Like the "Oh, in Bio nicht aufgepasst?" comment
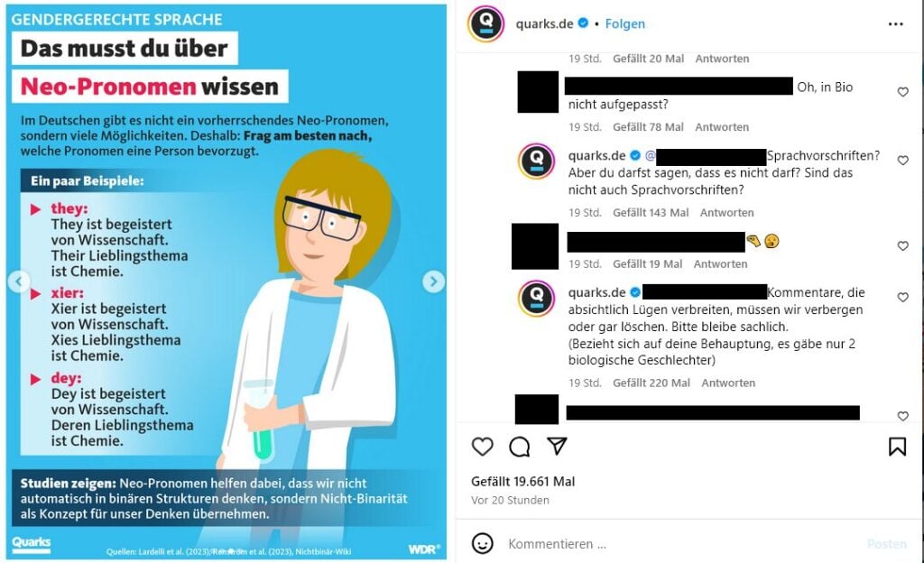 pos(902,92)
